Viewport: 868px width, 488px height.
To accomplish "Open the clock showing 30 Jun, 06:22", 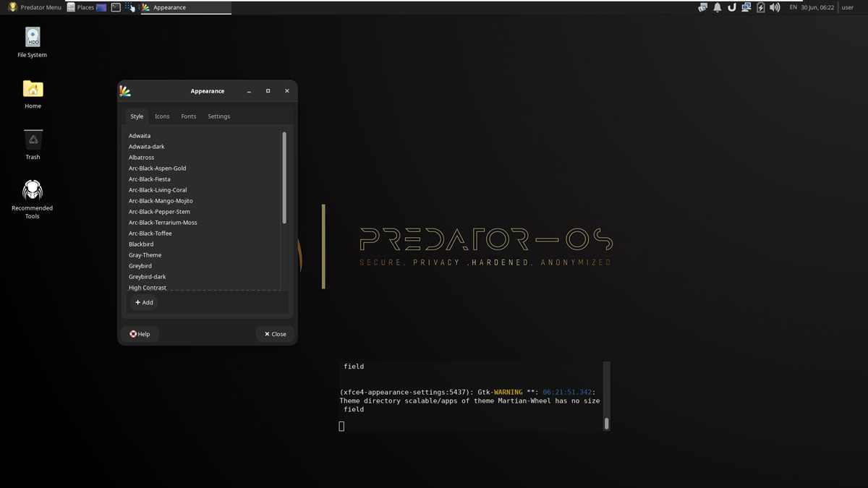I will [x=817, y=7].
